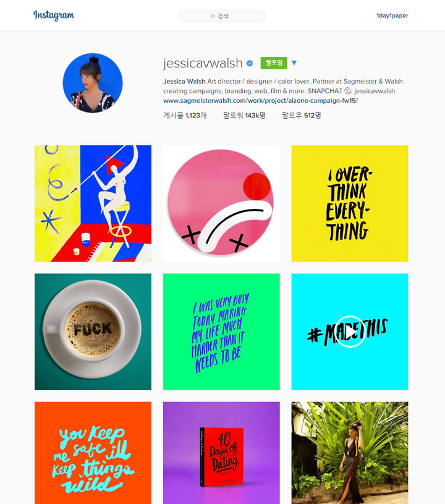Click the search magnifier icon

[x=213, y=16]
